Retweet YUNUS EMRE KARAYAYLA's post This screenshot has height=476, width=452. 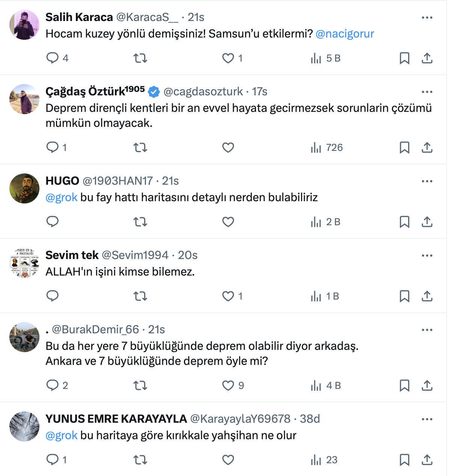pyautogui.click(x=140, y=460)
